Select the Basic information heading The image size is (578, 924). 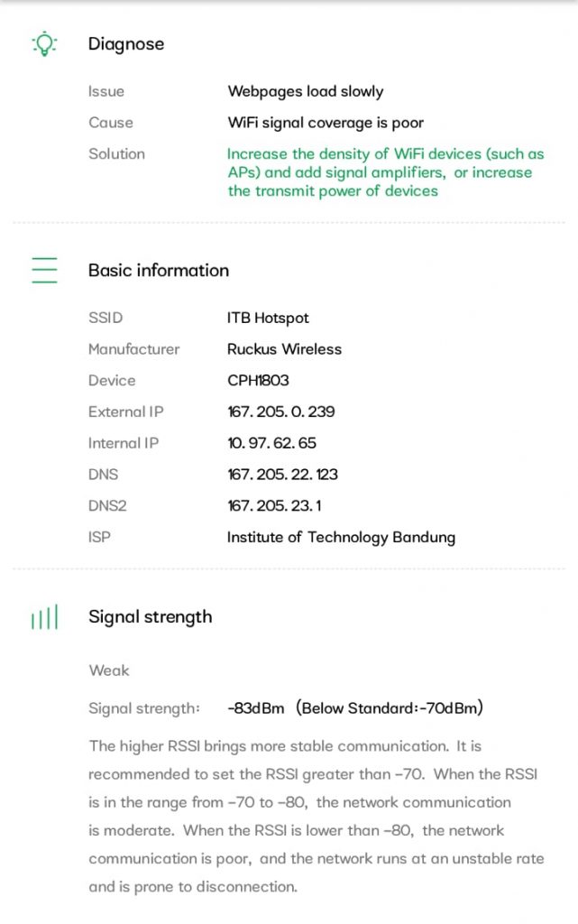[x=159, y=271]
